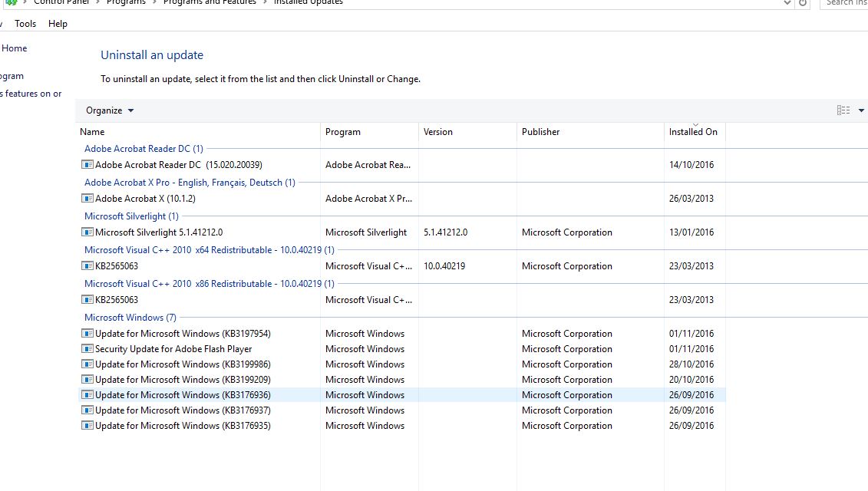Click the refresh button next to the address bar

(x=803, y=3)
